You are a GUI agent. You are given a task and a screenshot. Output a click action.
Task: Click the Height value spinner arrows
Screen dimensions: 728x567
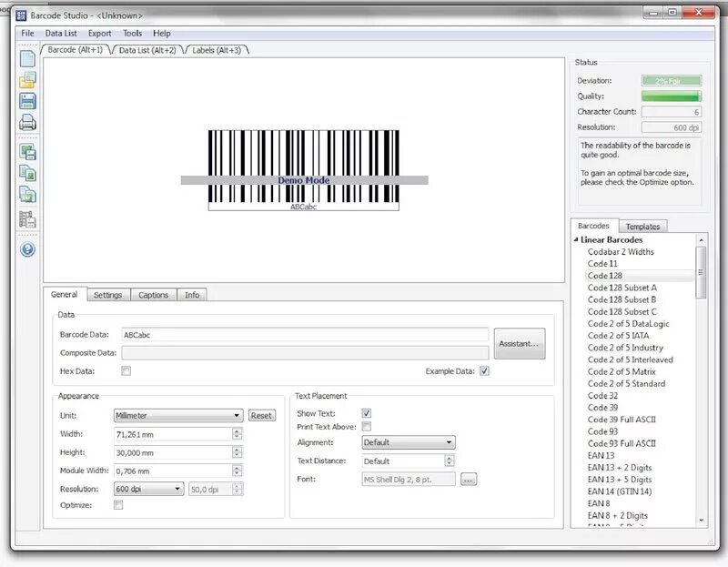(x=238, y=452)
